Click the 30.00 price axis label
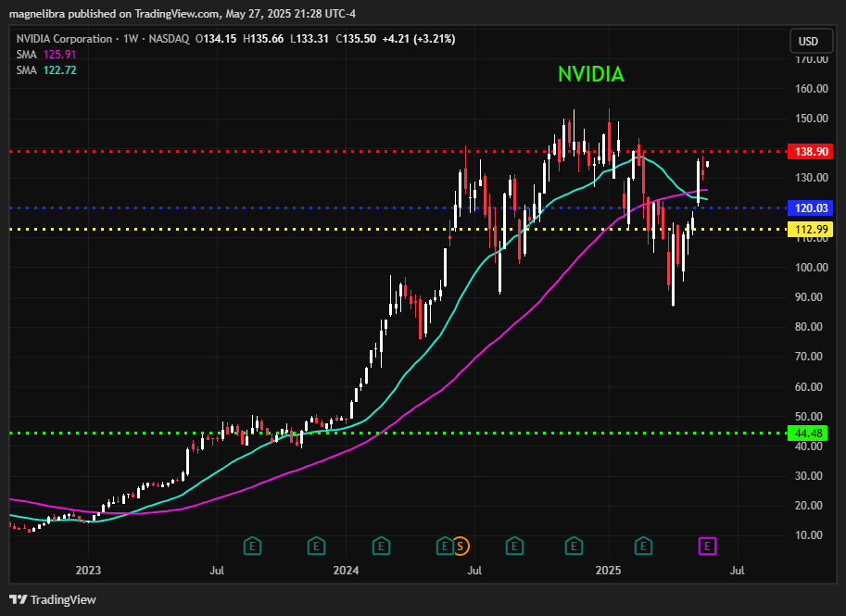 [x=809, y=476]
